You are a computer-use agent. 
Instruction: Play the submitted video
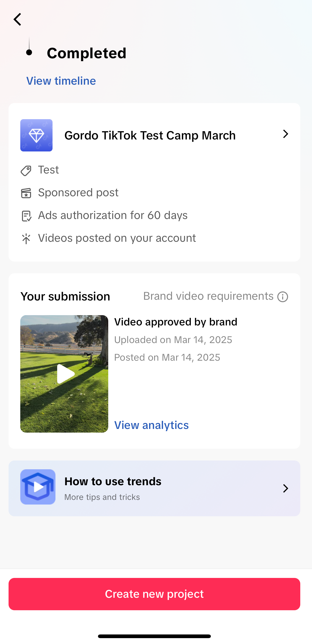coord(66,374)
